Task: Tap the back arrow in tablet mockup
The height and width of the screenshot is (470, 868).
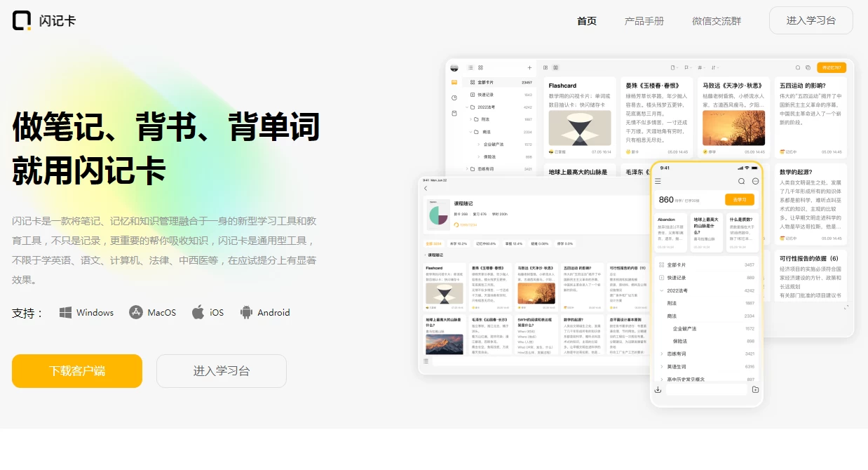Action: pyautogui.click(x=426, y=189)
